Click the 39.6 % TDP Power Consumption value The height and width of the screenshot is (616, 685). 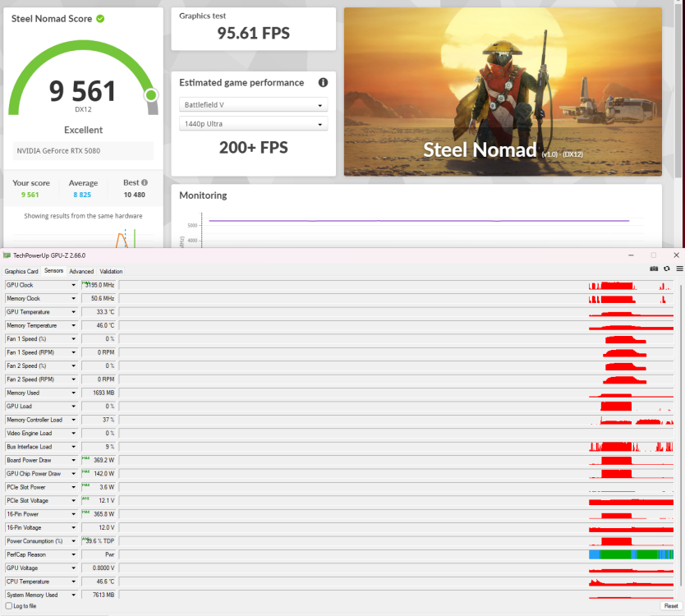(100, 541)
